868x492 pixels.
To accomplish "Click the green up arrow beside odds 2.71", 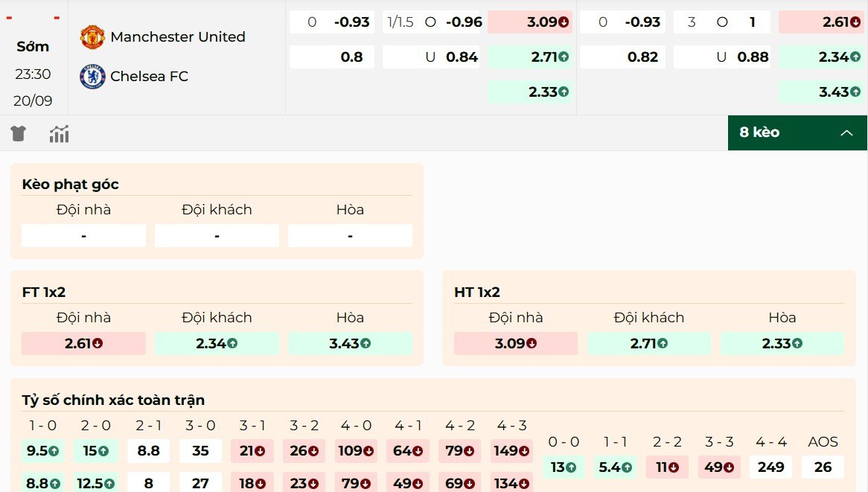I will point(564,56).
